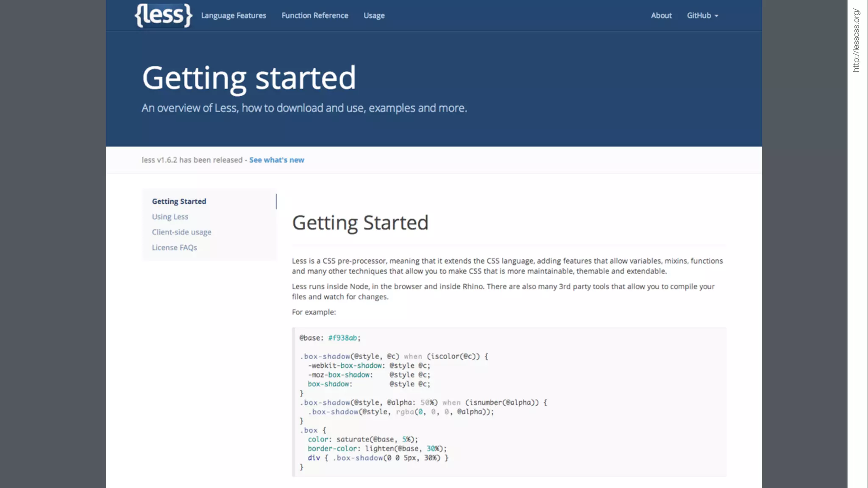This screenshot has width=868, height=488.
Task: Click the #f938ab color value in code
Action: point(342,338)
